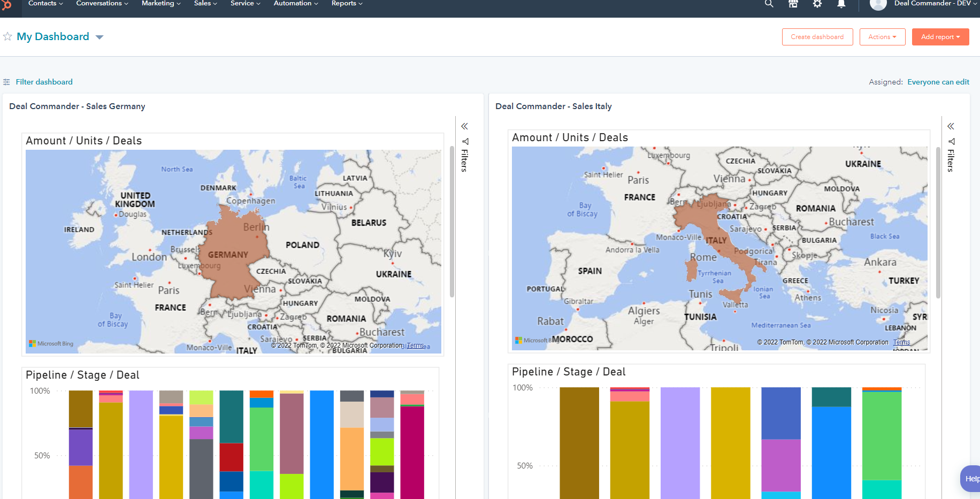Click purple segment in Germany first bar
This screenshot has width=980, height=499.
click(81, 447)
